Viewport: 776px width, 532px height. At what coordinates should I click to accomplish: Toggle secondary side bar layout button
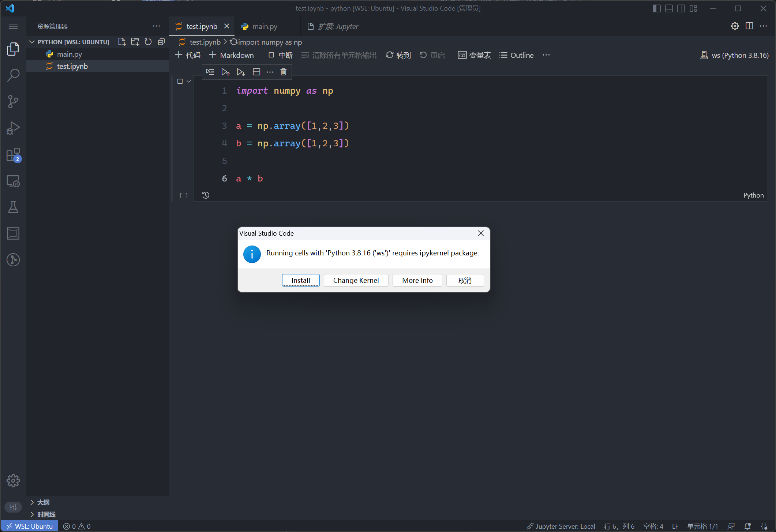(681, 8)
